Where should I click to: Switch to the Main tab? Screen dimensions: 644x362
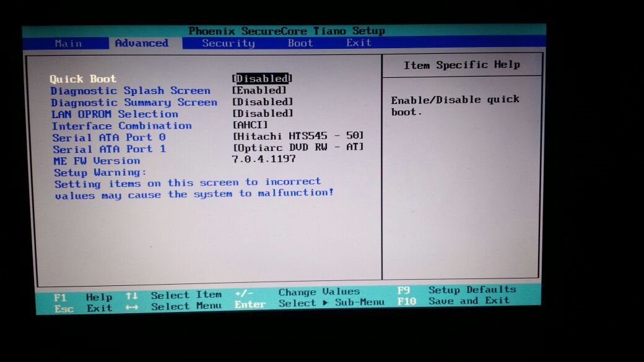tap(68, 43)
